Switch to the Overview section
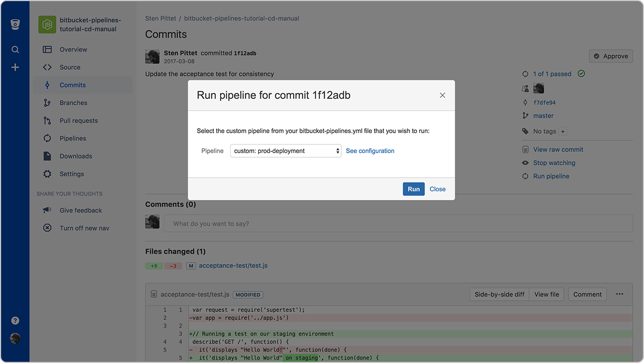Image resolution: width=644 pixels, height=363 pixels. pyautogui.click(x=74, y=49)
